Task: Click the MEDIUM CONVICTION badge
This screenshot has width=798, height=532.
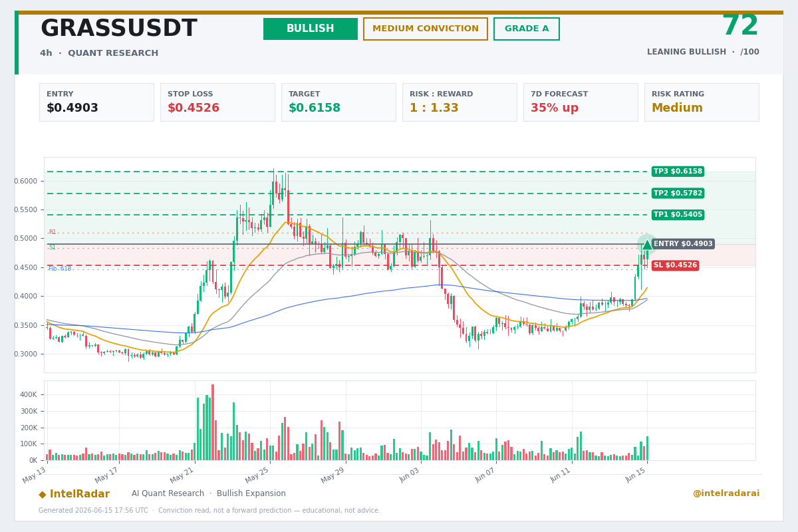Action: pos(426,29)
